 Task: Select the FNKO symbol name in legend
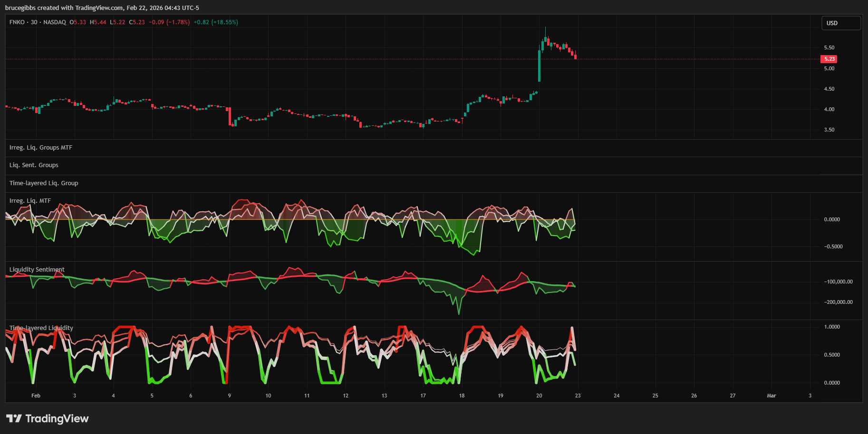point(17,22)
